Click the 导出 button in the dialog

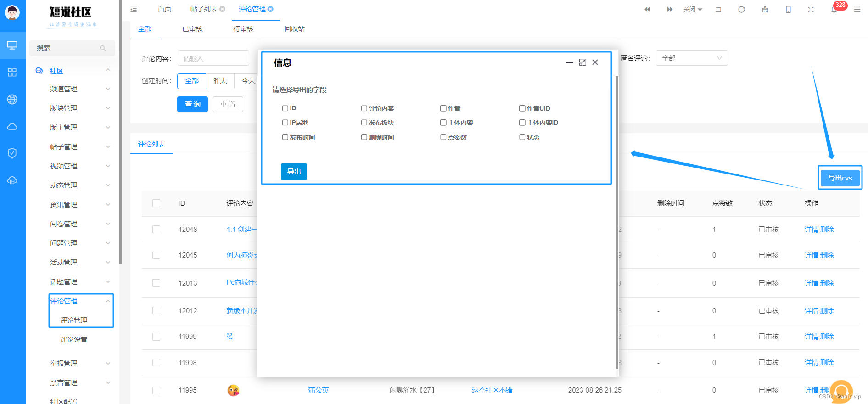pos(294,171)
